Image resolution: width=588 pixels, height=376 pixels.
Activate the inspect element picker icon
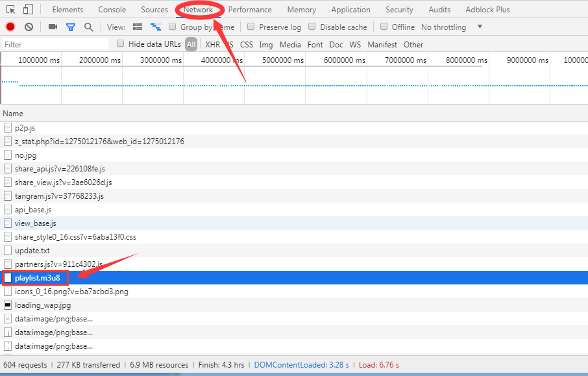(x=11, y=9)
